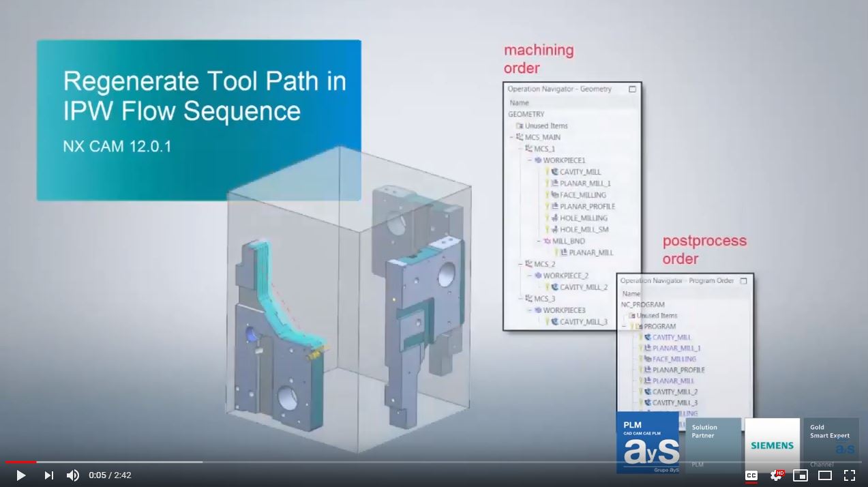Click CAVITY_MILL_3 icon in Geometry navigator
Screen dimensions: 868x487
554,322
